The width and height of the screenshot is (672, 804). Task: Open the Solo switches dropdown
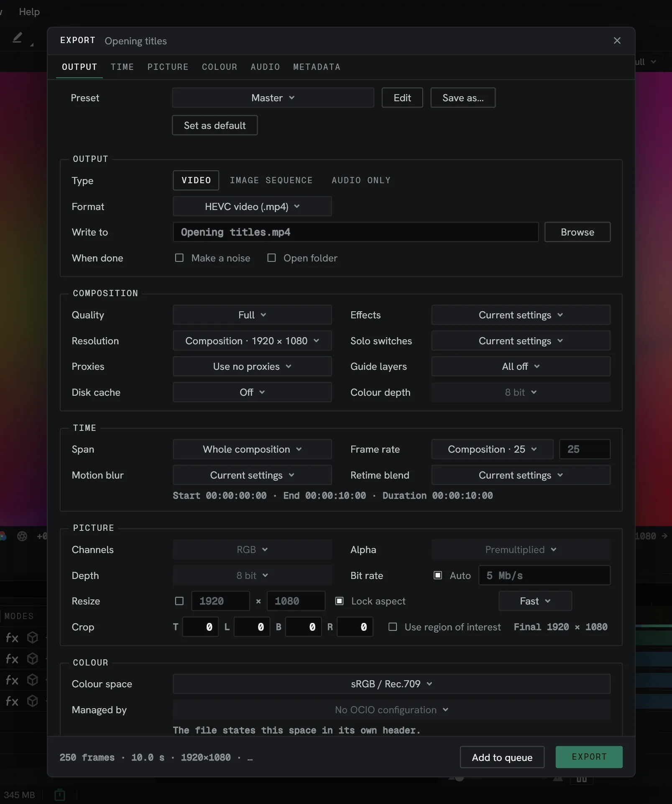pos(521,341)
